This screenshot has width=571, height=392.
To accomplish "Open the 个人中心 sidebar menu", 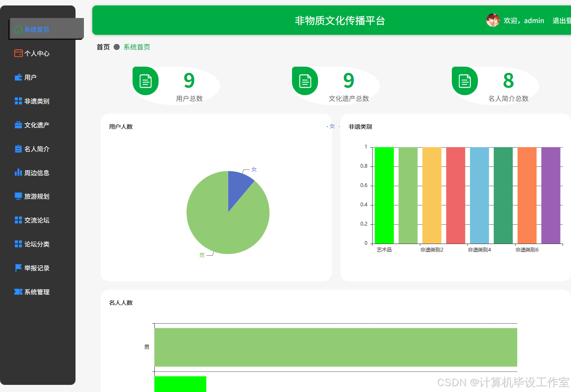I will [38, 53].
